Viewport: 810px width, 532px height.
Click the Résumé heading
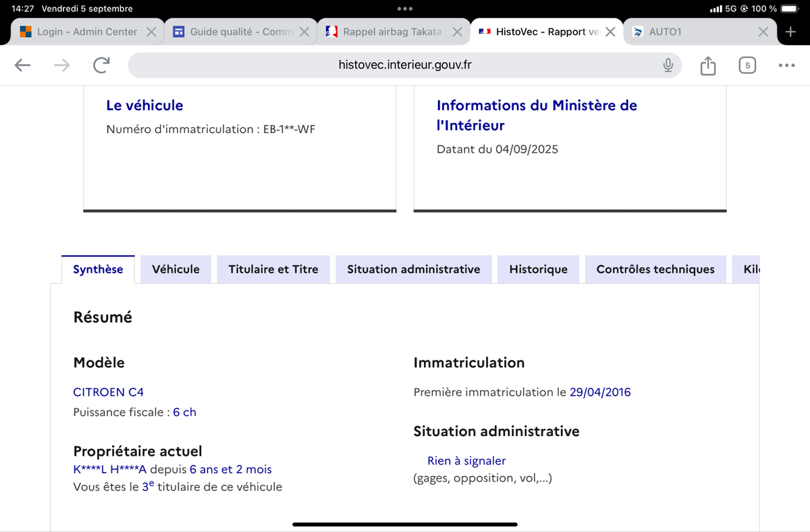(x=103, y=317)
